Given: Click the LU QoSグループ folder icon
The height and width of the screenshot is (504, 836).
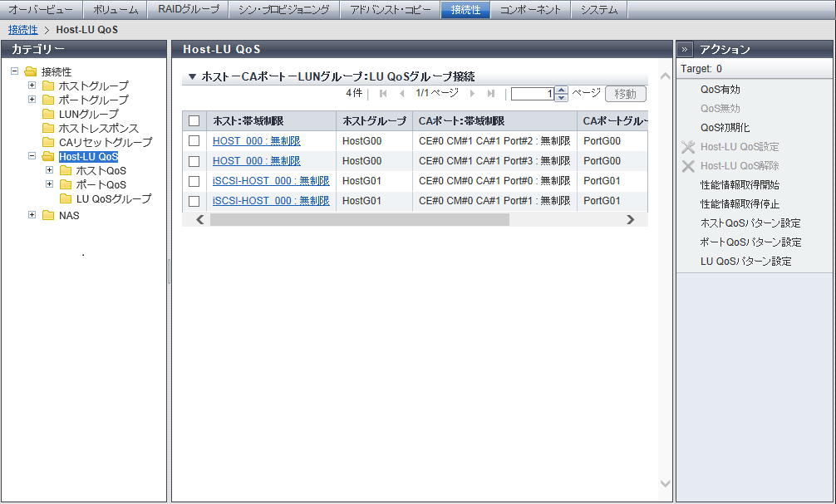Looking at the screenshot, I should tap(66, 198).
